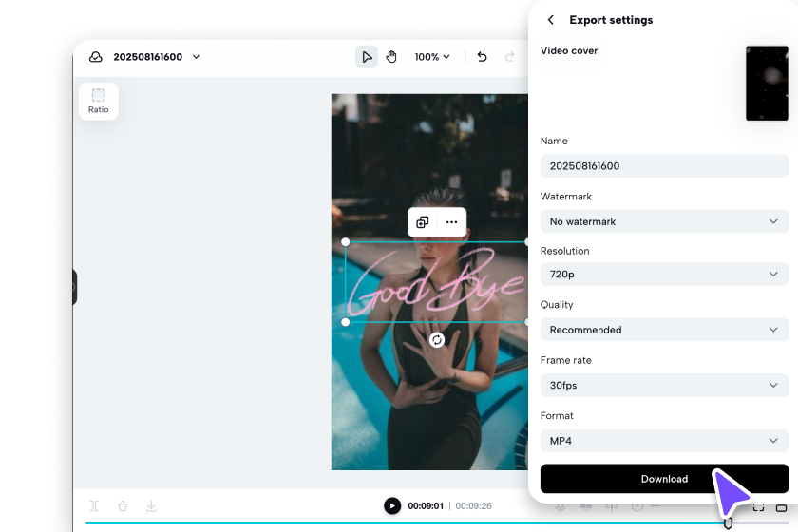Open the three-dot more options menu
This screenshot has height=532, width=798.
451,222
